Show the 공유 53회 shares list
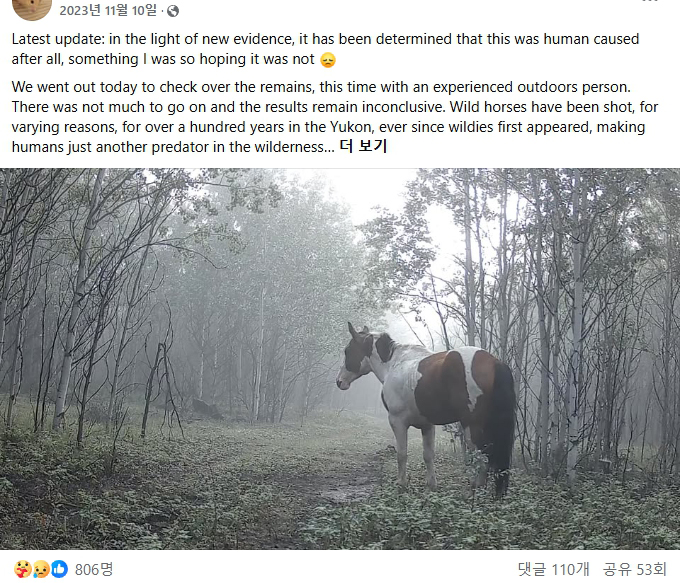 click(634, 569)
